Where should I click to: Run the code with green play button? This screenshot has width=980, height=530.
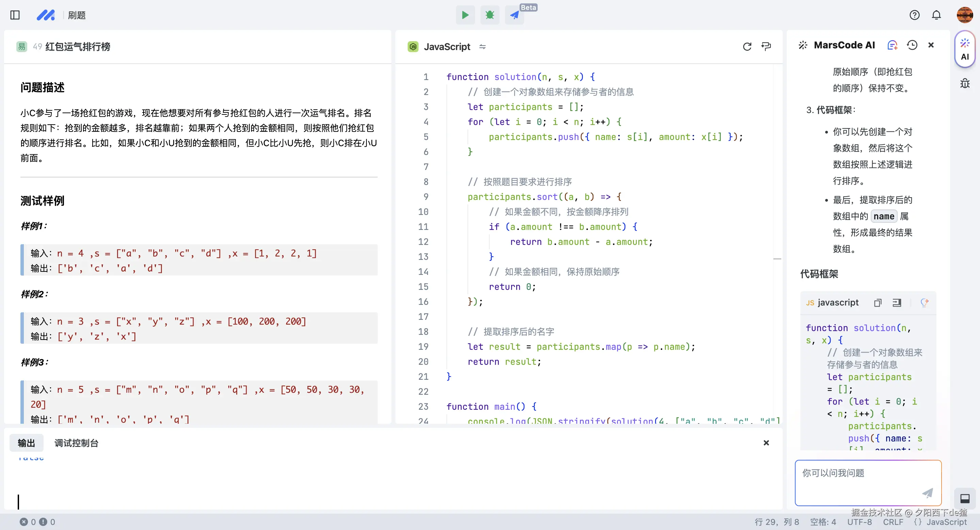[465, 15]
